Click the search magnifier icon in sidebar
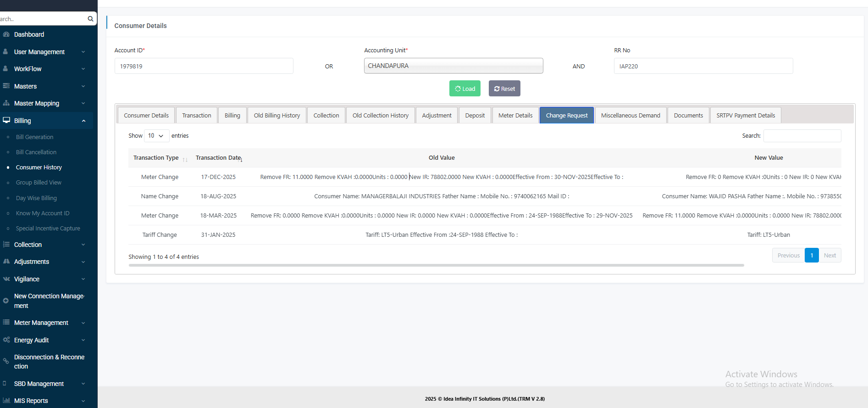 click(90, 19)
